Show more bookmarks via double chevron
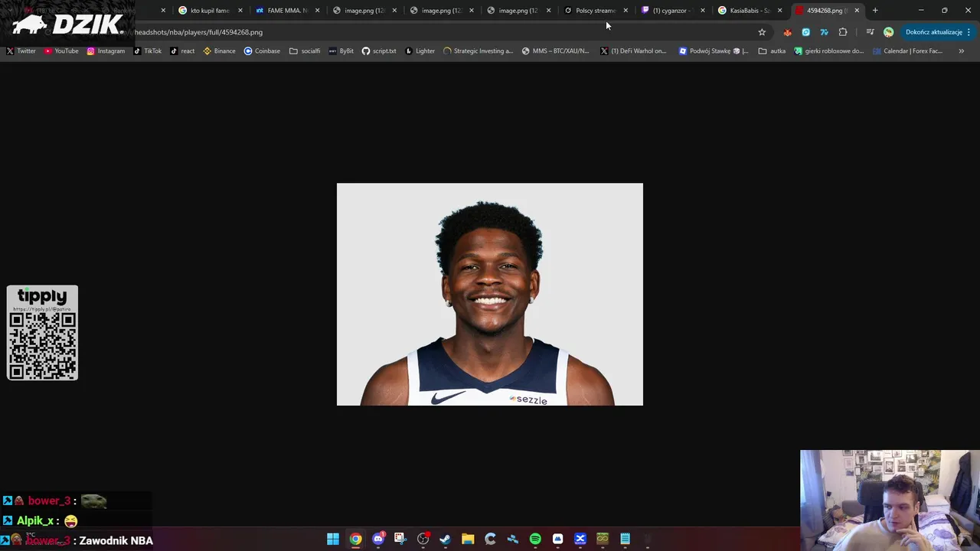Screen dimensions: 980x551 pyautogui.click(x=962, y=51)
